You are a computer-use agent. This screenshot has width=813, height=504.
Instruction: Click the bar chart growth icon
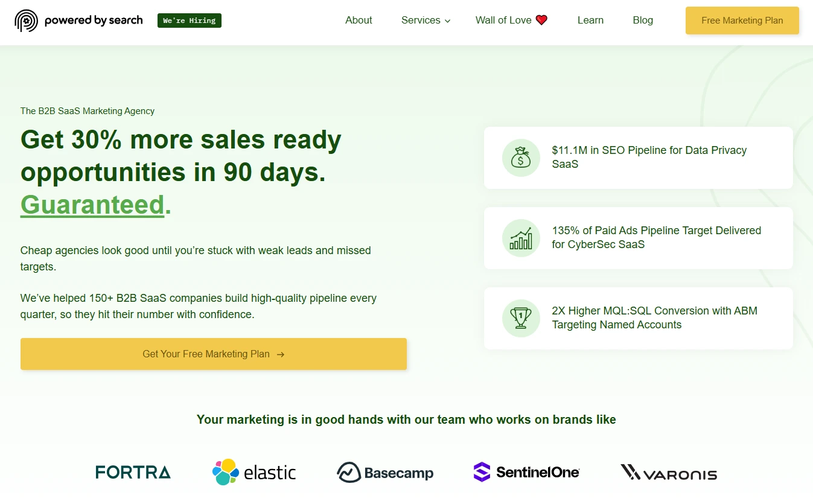pyautogui.click(x=520, y=238)
